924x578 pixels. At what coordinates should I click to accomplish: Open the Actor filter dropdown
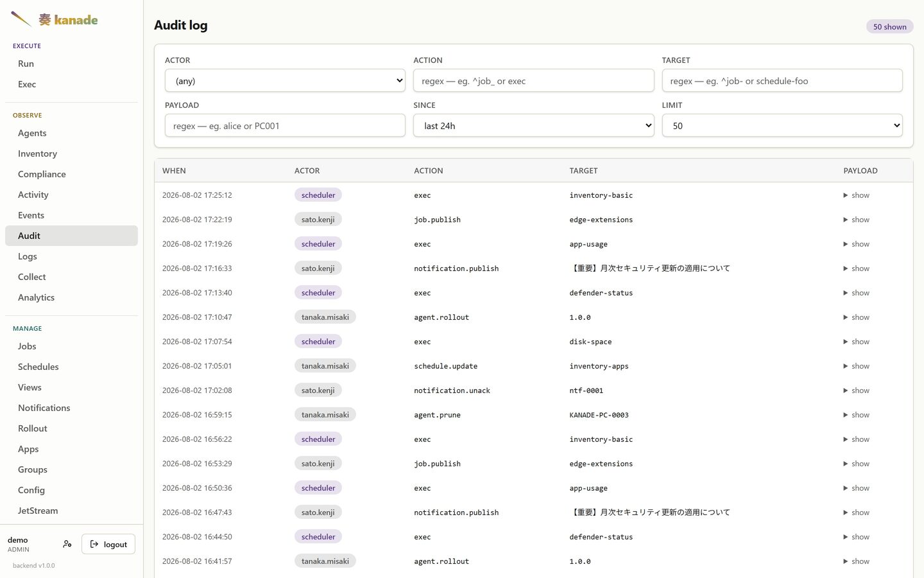click(x=285, y=81)
